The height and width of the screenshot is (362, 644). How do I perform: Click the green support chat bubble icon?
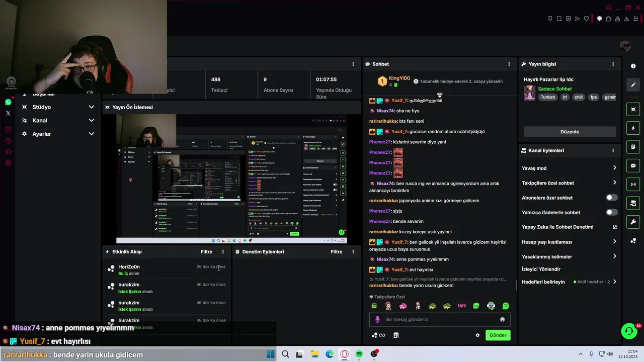pyautogui.click(x=629, y=331)
